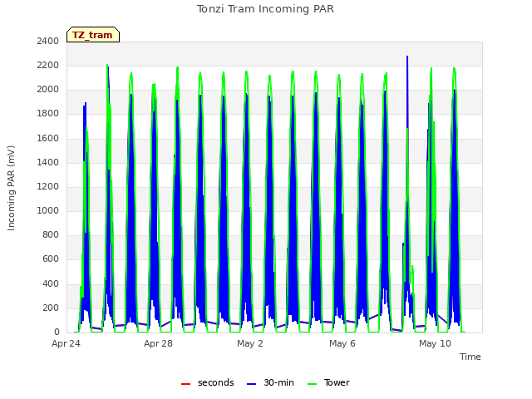Click the May 10 x-axis tick label
Image resolution: width=532 pixels, height=399 pixels.
[435, 343]
